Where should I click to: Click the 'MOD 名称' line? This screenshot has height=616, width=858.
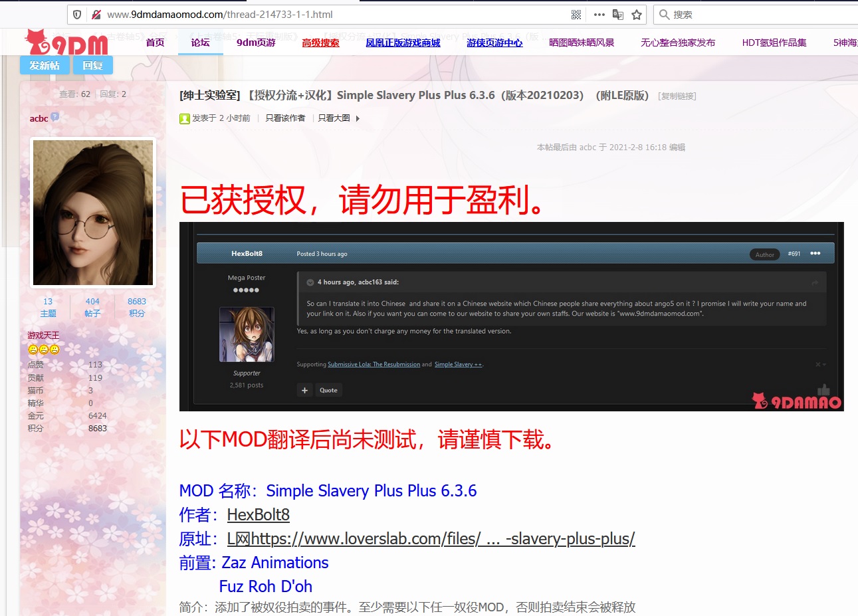328,490
